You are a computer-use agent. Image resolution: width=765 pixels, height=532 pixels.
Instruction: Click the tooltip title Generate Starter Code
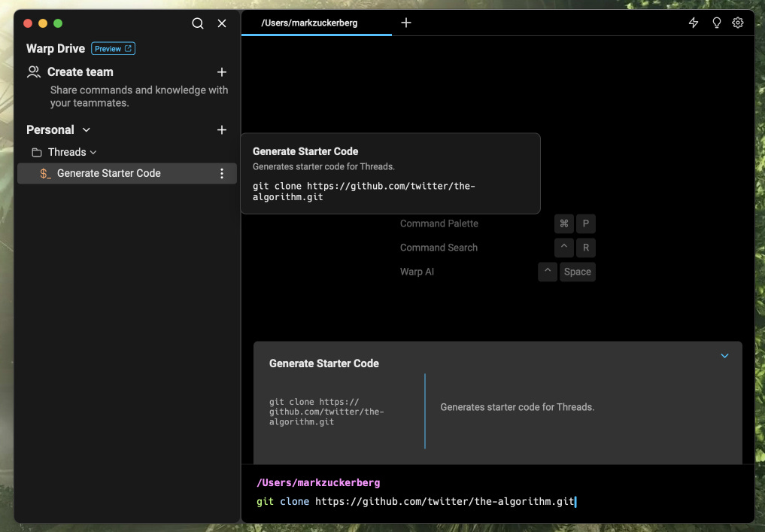point(305,151)
